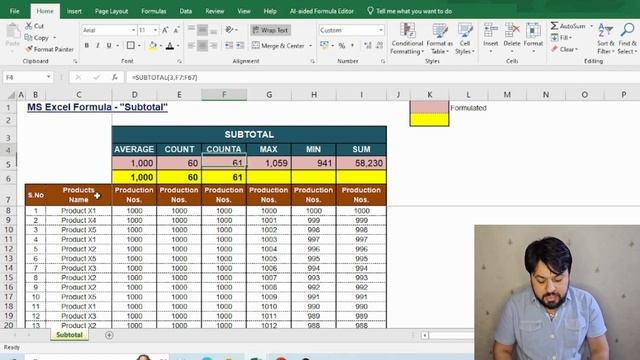
Task: Open Conditional Formatting menu
Action: 407,39
